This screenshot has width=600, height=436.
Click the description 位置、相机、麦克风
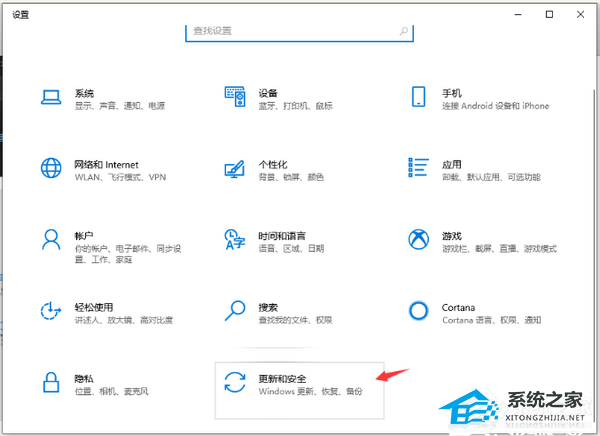click(x=111, y=392)
